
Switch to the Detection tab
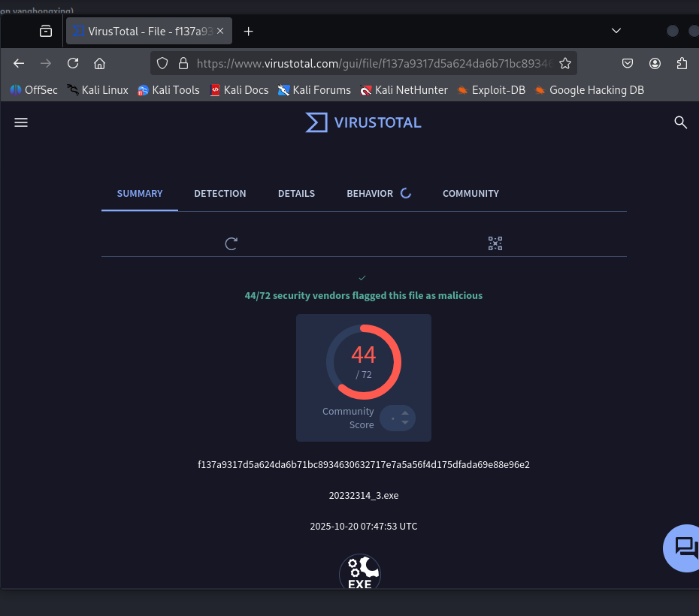point(219,194)
